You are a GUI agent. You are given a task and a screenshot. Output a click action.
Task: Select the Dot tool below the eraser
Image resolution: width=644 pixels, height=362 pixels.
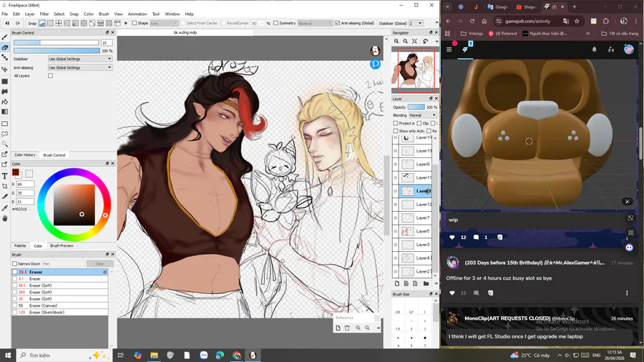5,58
